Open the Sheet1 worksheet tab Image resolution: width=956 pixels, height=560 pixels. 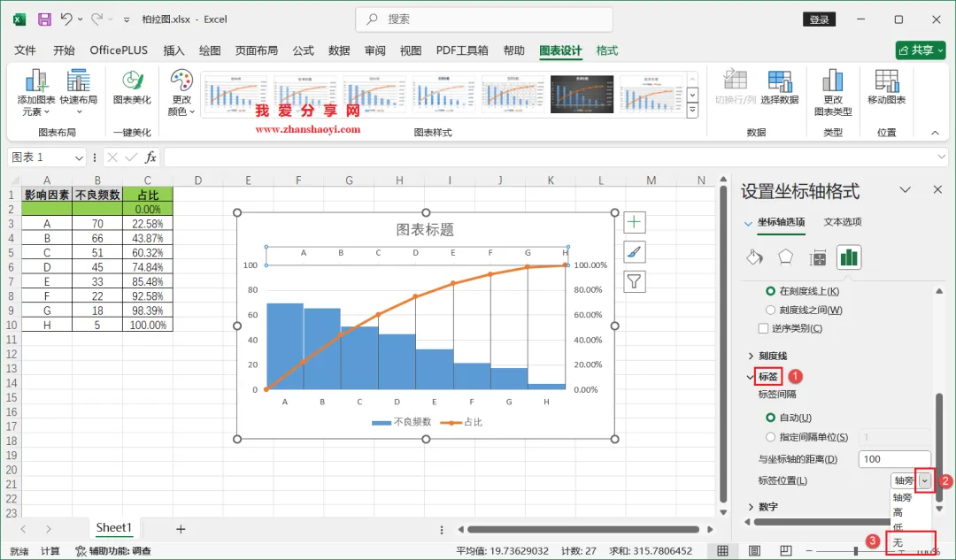click(113, 527)
